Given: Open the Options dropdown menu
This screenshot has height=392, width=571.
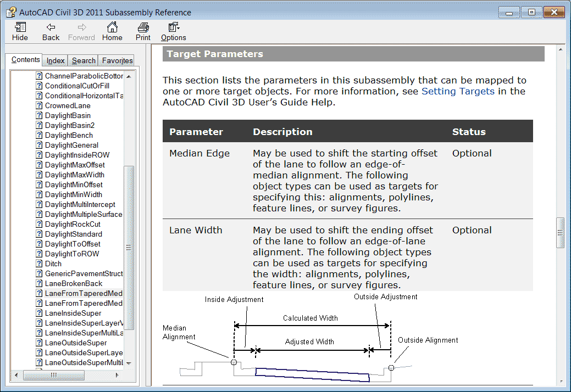Looking at the screenshot, I should pos(173,31).
